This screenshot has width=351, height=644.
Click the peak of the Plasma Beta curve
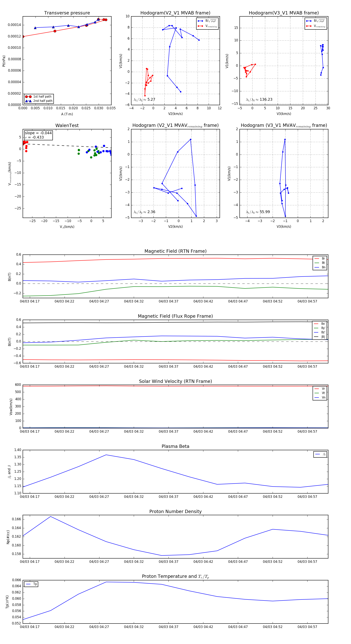coord(106,455)
